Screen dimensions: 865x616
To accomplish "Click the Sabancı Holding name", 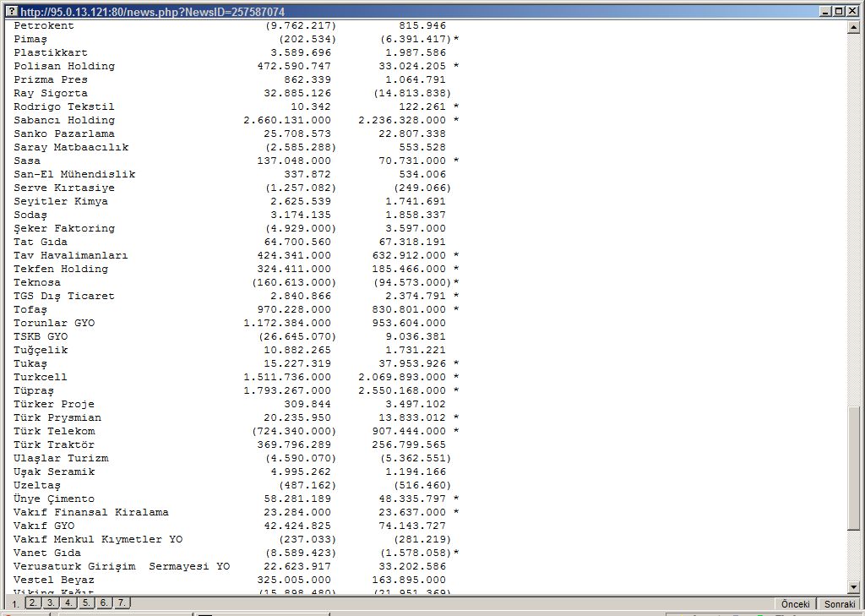I will (64, 120).
